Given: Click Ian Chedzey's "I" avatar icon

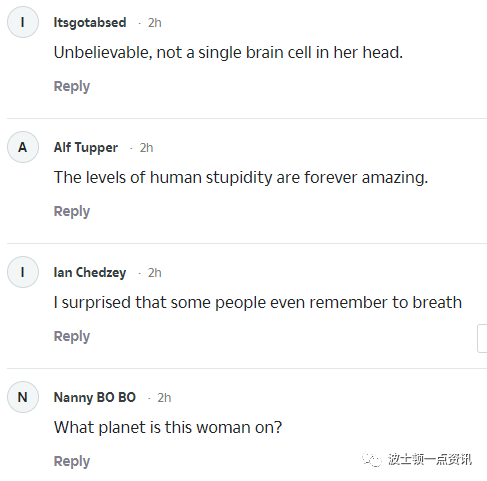Looking at the screenshot, I should click(x=23, y=272).
